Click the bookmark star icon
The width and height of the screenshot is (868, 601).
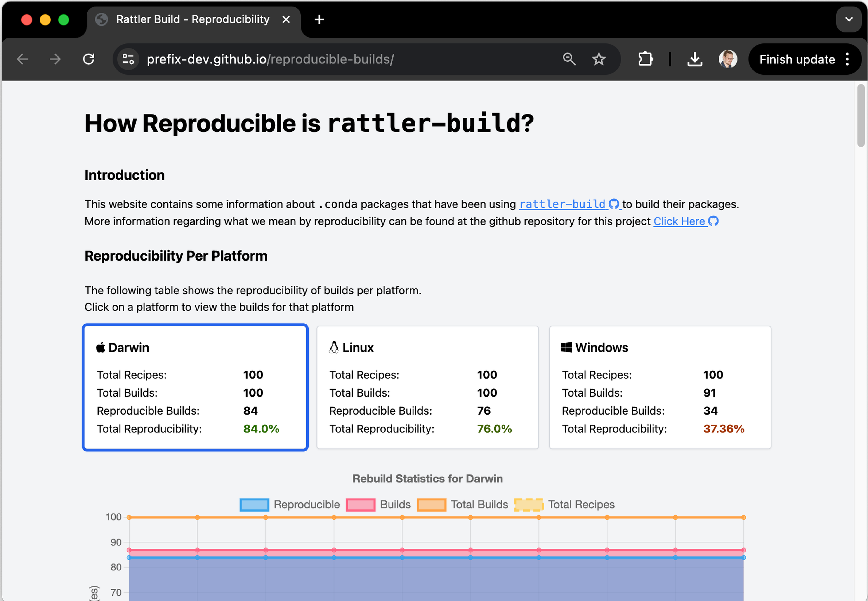click(x=598, y=59)
